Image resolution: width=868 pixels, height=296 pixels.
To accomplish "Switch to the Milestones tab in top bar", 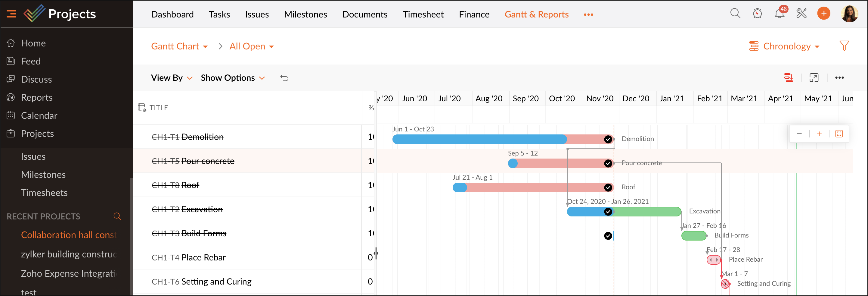I will click(305, 14).
